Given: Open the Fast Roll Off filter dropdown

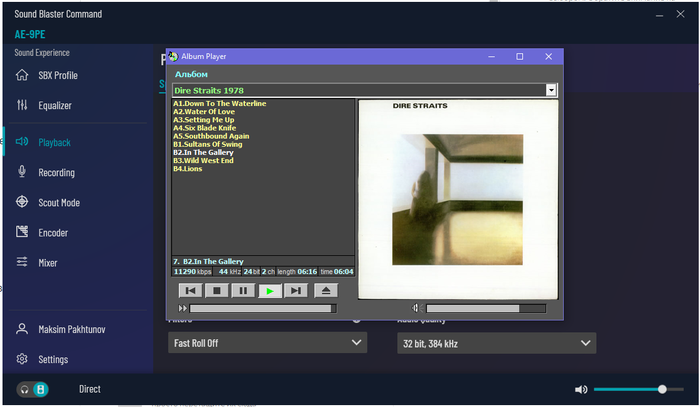Looking at the screenshot, I should point(267,343).
